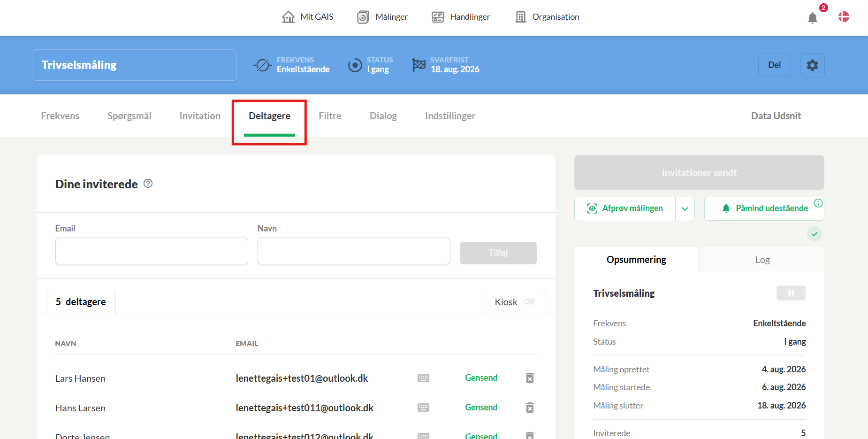Screen dimensions: 868x439
Task: Click Måling startede date 6. aug. 2026
Action: pyautogui.click(x=784, y=387)
